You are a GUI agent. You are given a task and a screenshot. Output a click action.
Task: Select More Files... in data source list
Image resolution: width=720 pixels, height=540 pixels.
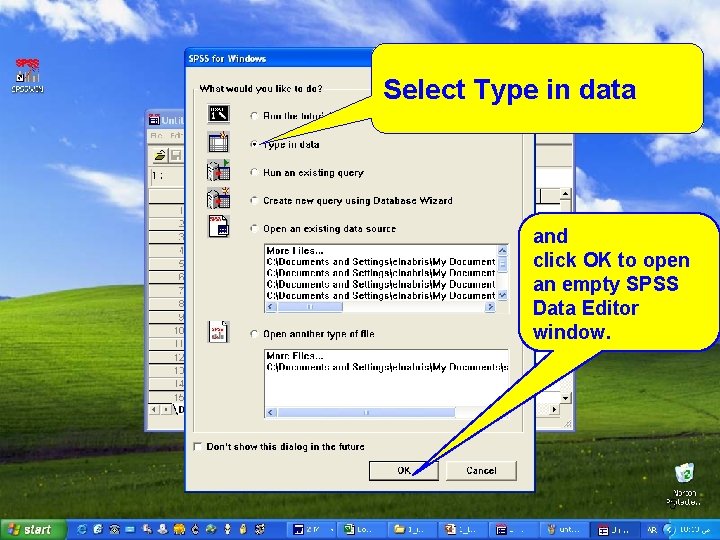295,251
